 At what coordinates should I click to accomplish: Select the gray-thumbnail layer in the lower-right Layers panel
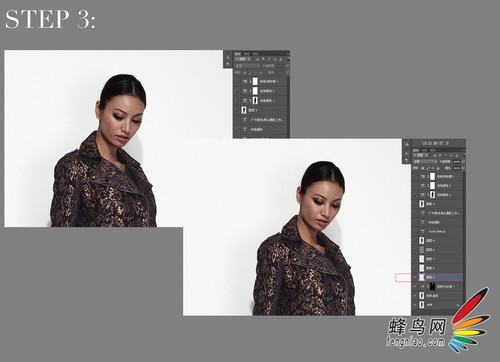point(437,249)
